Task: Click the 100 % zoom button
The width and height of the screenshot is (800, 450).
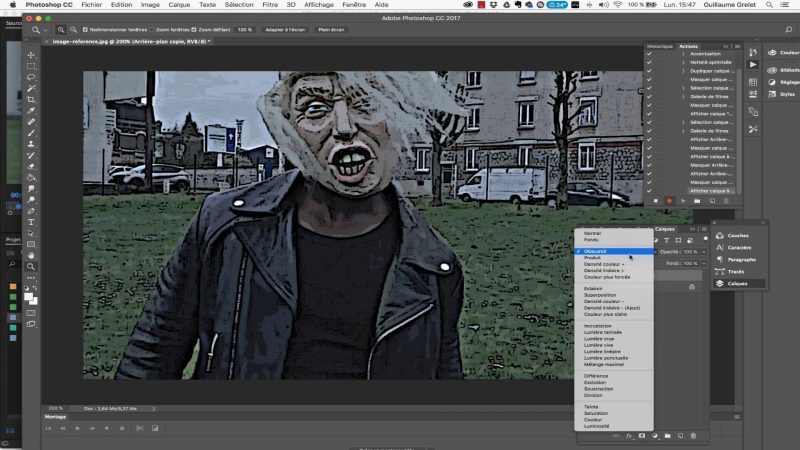Action: click(244, 30)
